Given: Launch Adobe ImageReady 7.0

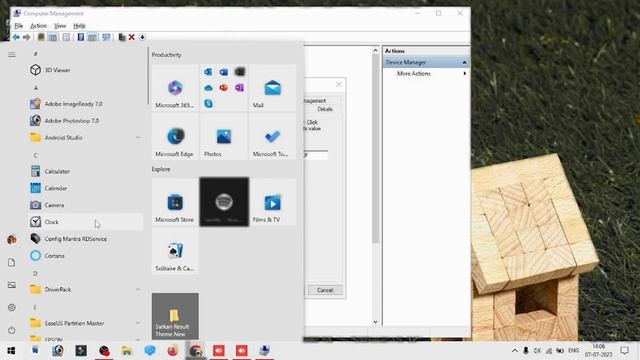Looking at the screenshot, I should click(x=86, y=104).
